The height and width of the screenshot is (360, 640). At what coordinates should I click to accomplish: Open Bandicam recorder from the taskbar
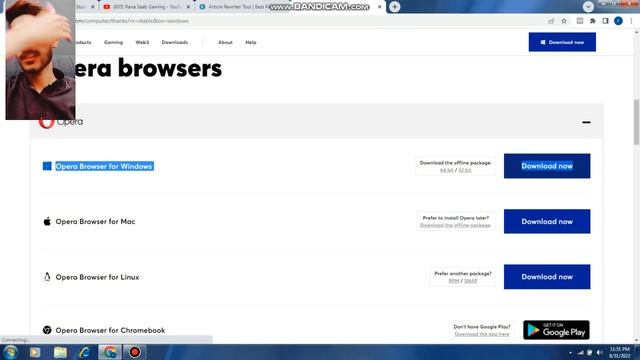pyautogui.click(x=134, y=352)
